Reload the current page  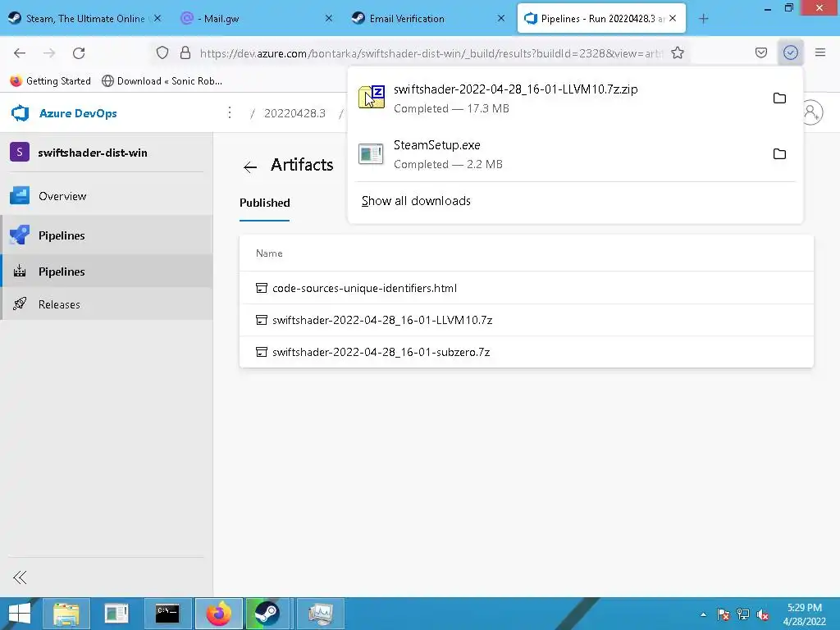[79, 53]
